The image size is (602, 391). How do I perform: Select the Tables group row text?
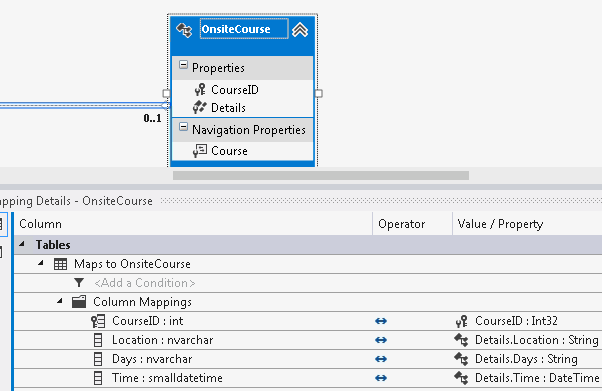click(x=53, y=245)
